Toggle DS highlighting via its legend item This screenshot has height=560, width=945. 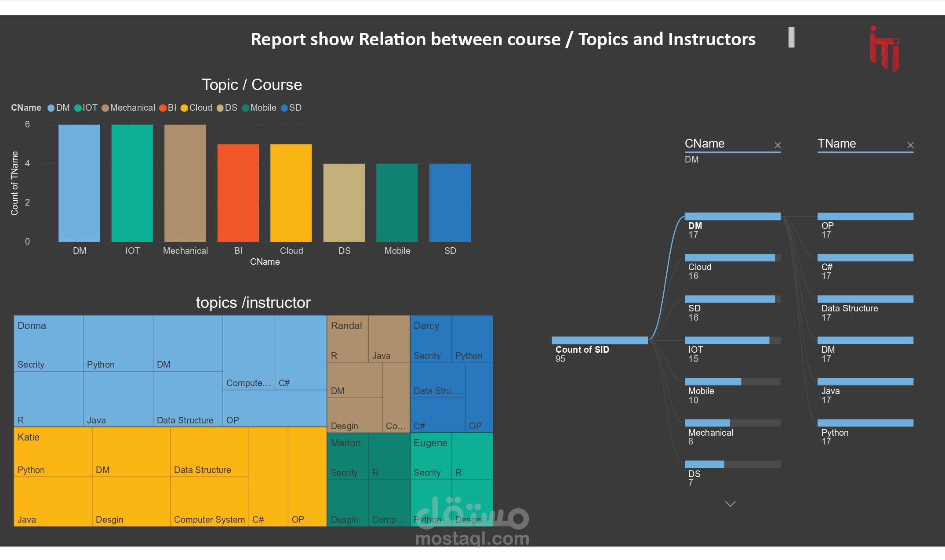pos(220,108)
